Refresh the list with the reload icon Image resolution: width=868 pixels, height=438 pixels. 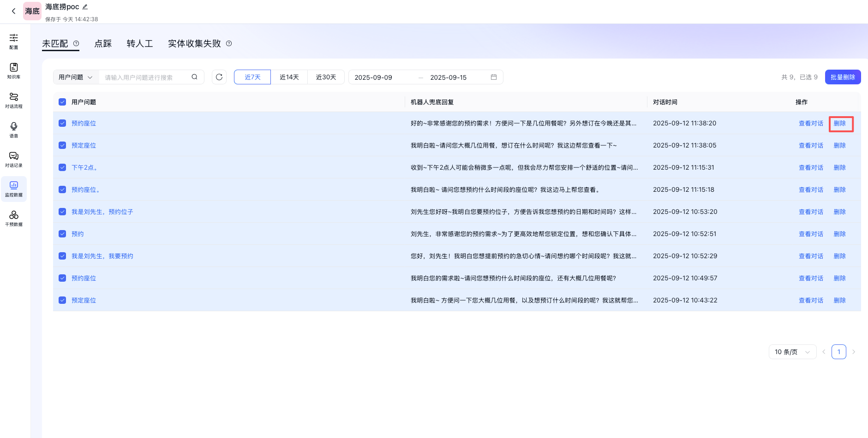coord(219,77)
